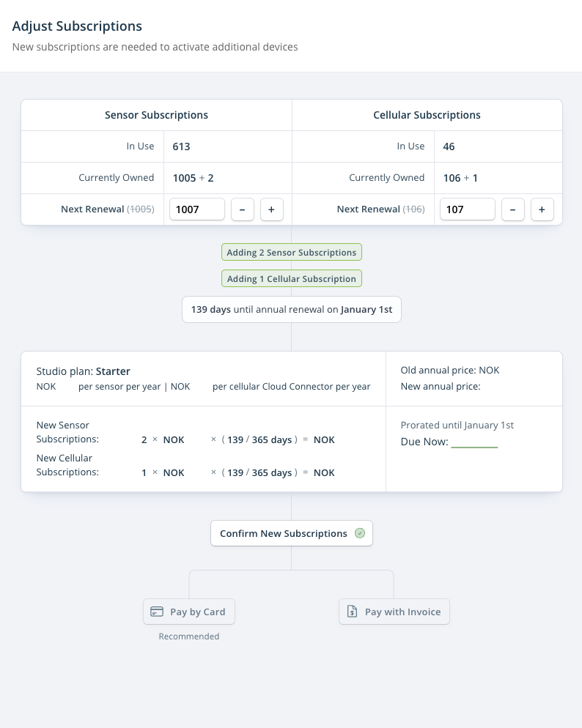Image resolution: width=582 pixels, height=728 pixels.
Task: Click the minus icon for Cellular Subscriptions renewal
Action: pyautogui.click(x=513, y=209)
